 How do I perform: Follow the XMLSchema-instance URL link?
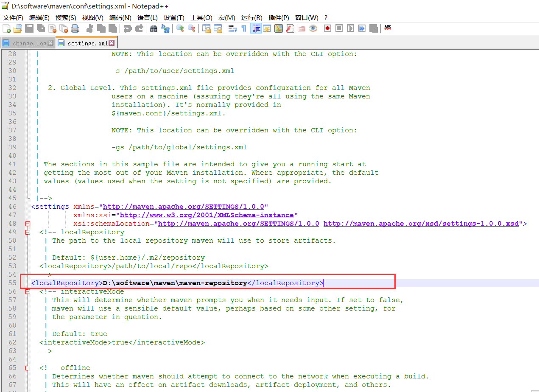tap(207, 215)
